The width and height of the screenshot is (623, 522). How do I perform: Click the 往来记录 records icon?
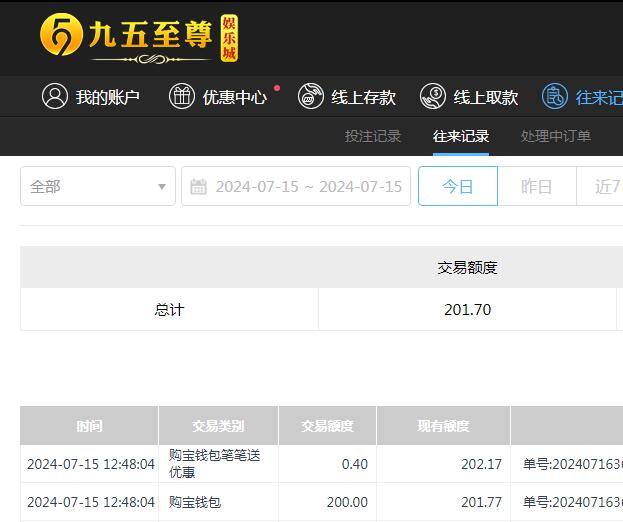click(x=555, y=96)
